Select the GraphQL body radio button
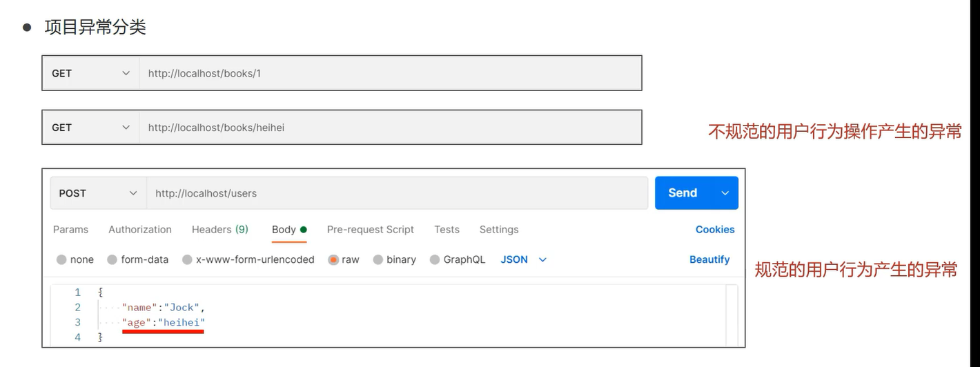 click(x=435, y=260)
